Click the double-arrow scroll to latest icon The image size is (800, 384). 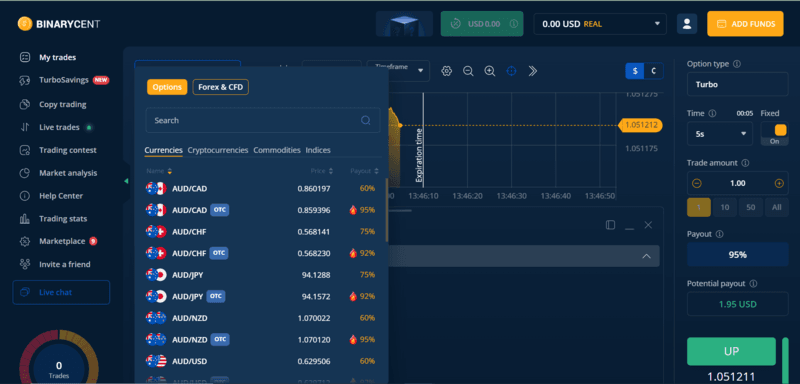[x=533, y=71]
